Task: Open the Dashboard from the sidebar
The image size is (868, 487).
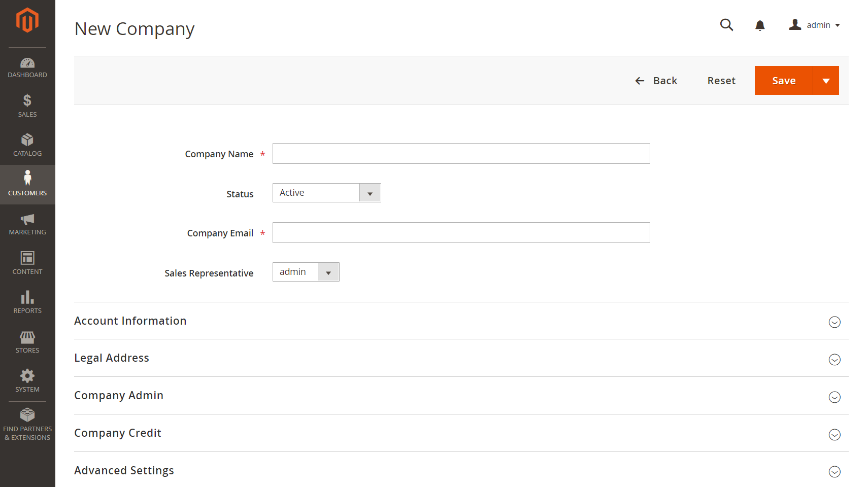Action: (x=27, y=67)
